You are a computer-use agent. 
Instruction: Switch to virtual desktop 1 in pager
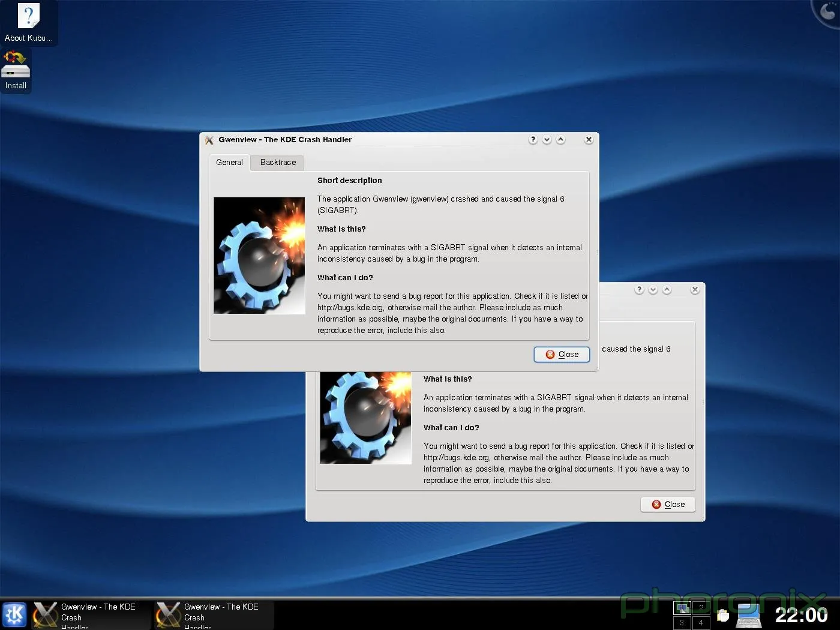(x=682, y=607)
